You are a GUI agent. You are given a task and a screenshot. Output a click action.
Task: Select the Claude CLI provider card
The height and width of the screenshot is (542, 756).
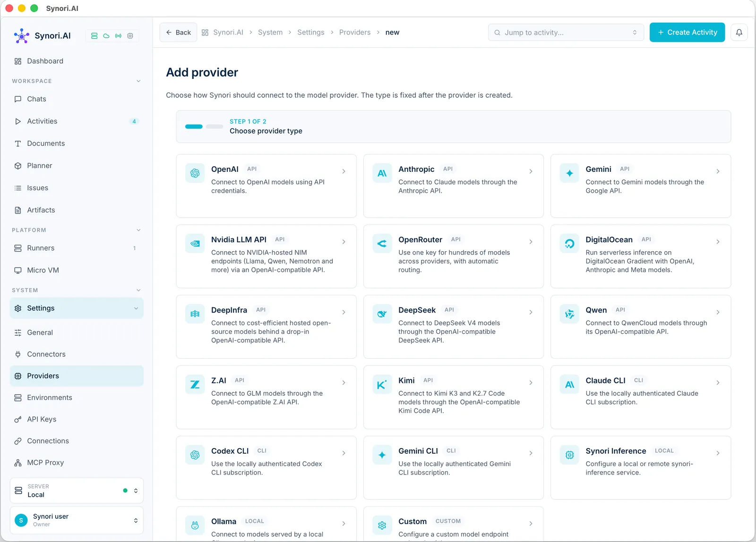click(641, 398)
